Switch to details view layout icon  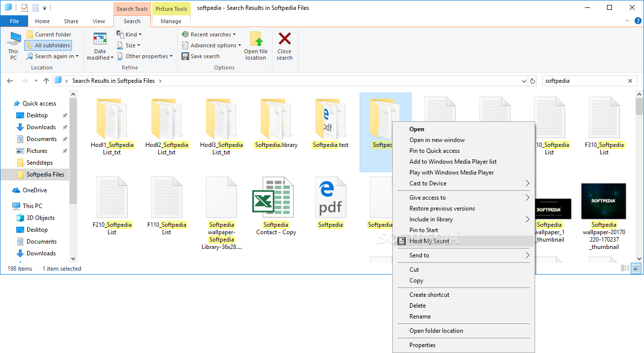coord(625,269)
